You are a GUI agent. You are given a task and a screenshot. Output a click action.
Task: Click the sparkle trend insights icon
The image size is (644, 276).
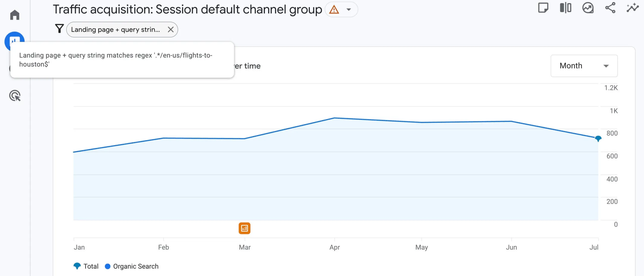pyautogui.click(x=632, y=8)
